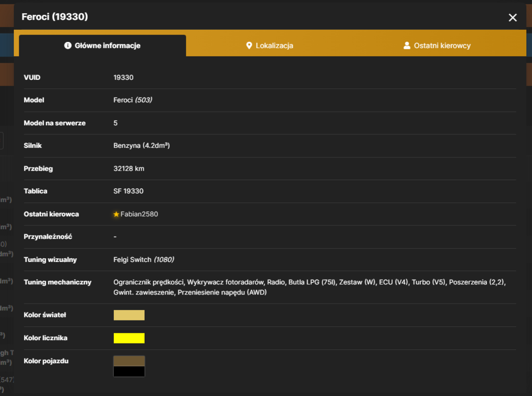Click the Kolor pojazdu label
532x396 pixels.
point(46,361)
